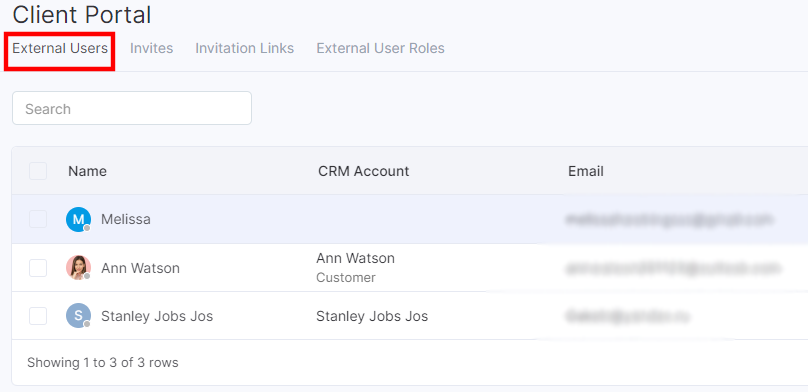This screenshot has height=392, width=808.
Task: Click Stanley Jobs Jos's S avatar
Action: [x=78, y=316]
